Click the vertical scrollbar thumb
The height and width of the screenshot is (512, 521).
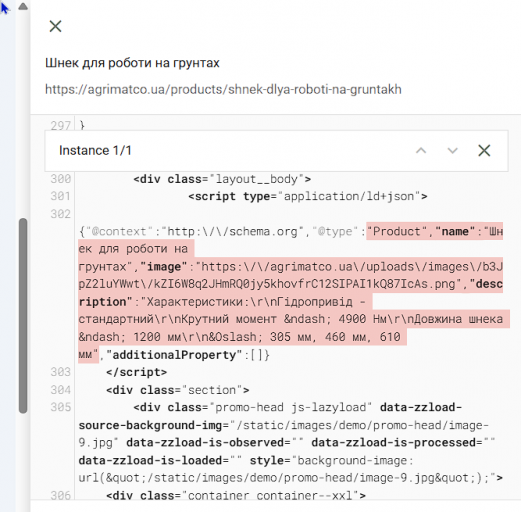(23, 316)
